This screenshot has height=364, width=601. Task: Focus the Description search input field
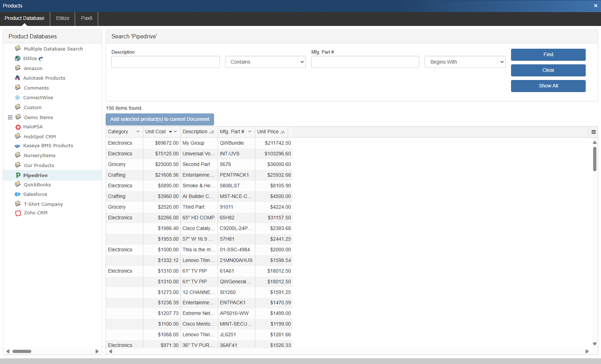[x=165, y=62]
